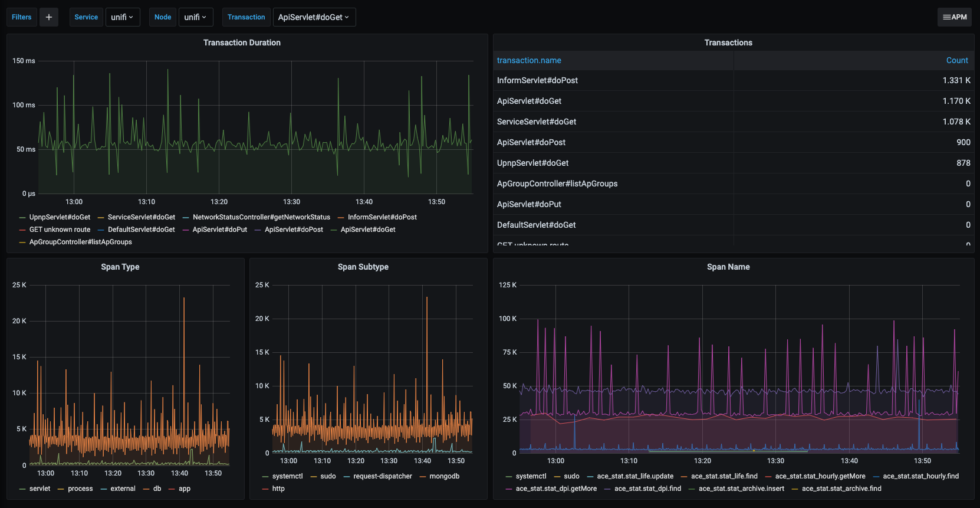Screen dimensions: 980x508
Task: Toggle ServiceServlet#doGet series in Transaction Duration legend
Action: click(x=142, y=217)
